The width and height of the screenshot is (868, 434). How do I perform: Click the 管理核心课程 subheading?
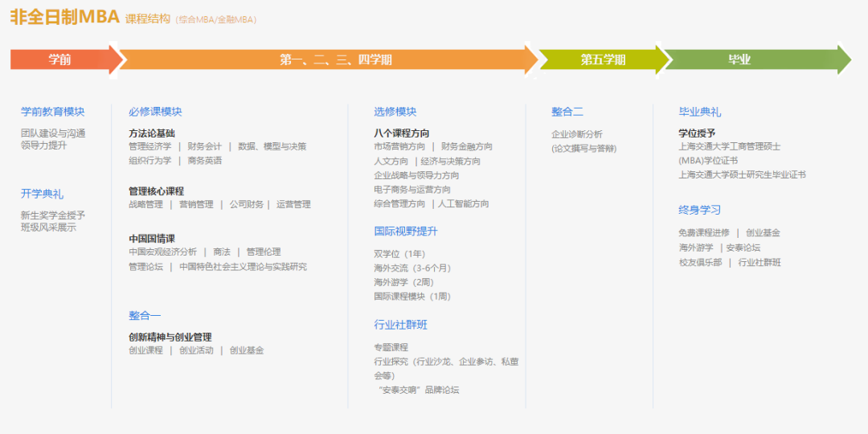coord(156,190)
